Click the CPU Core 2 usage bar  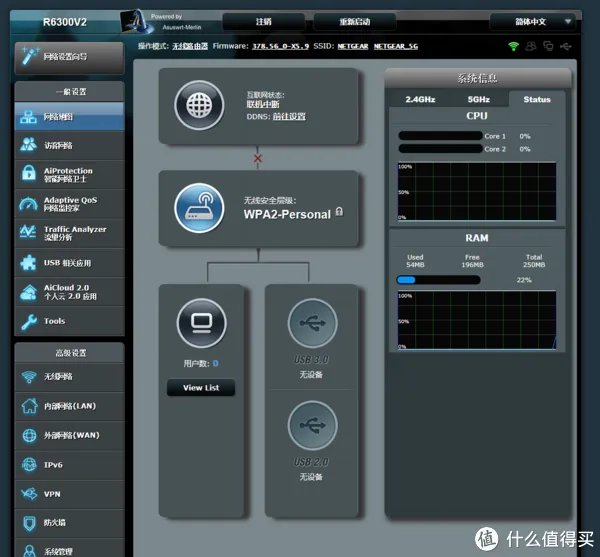440,148
